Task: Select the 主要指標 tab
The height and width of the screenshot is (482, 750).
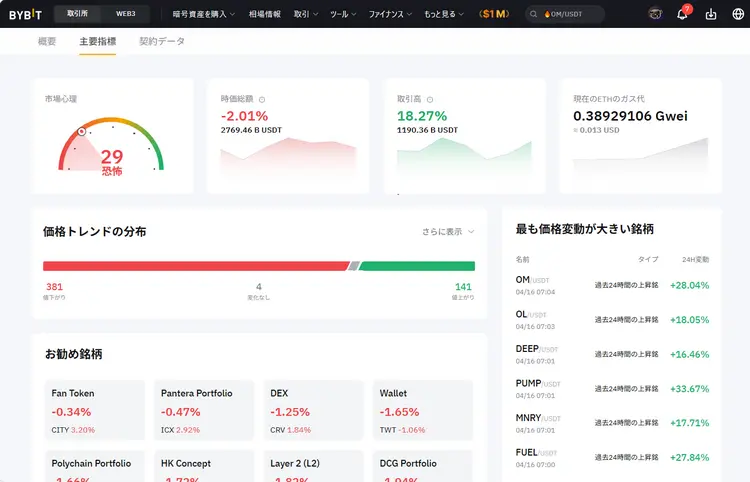Action: [x=98, y=42]
